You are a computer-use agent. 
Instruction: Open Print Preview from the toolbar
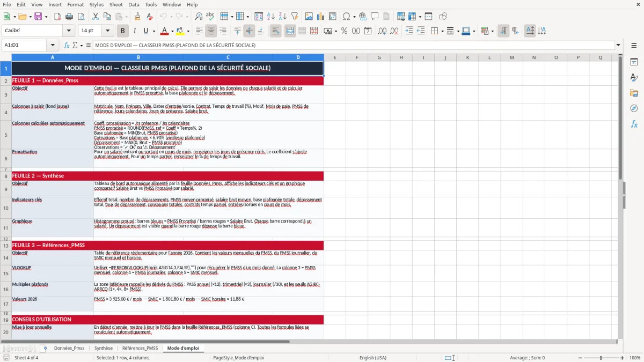click(x=82, y=17)
